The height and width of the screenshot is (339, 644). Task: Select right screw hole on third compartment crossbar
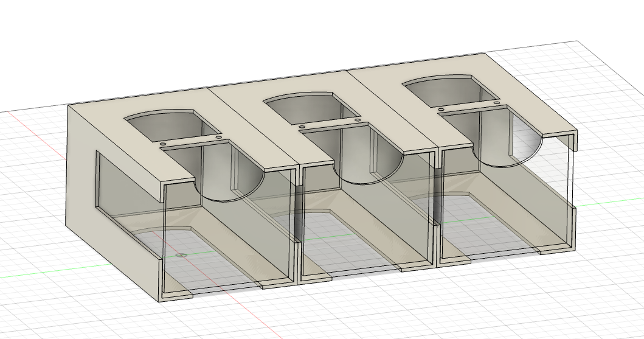[496, 103]
